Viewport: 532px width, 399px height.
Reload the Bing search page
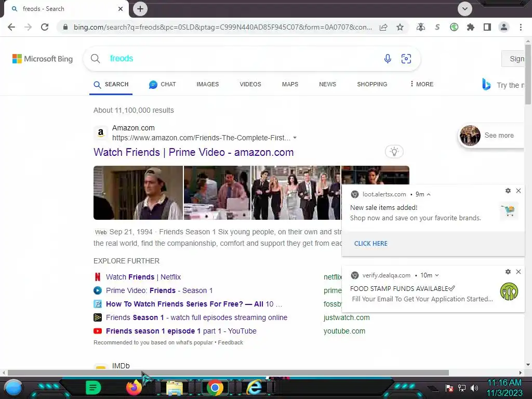click(x=45, y=27)
